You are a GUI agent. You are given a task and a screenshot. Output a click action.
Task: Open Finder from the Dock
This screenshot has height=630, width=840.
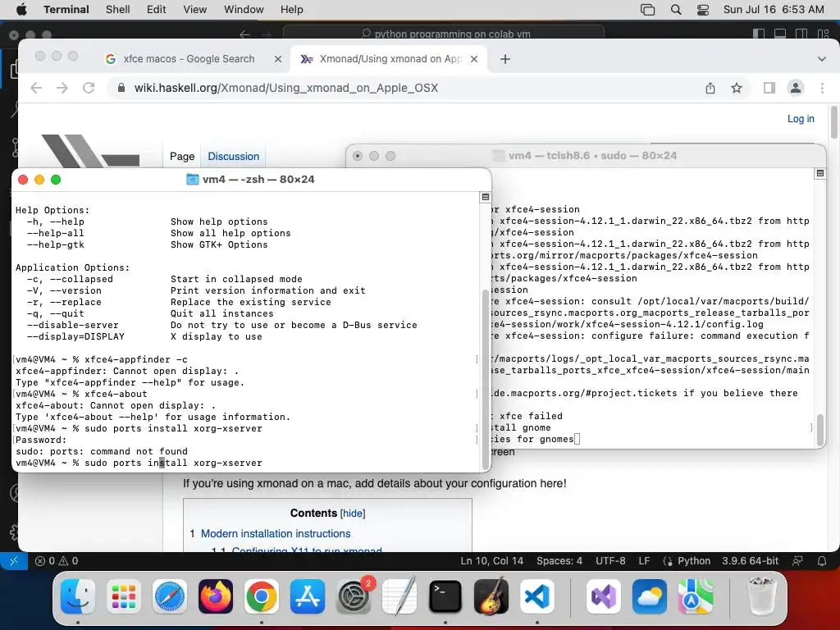click(78, 596)
